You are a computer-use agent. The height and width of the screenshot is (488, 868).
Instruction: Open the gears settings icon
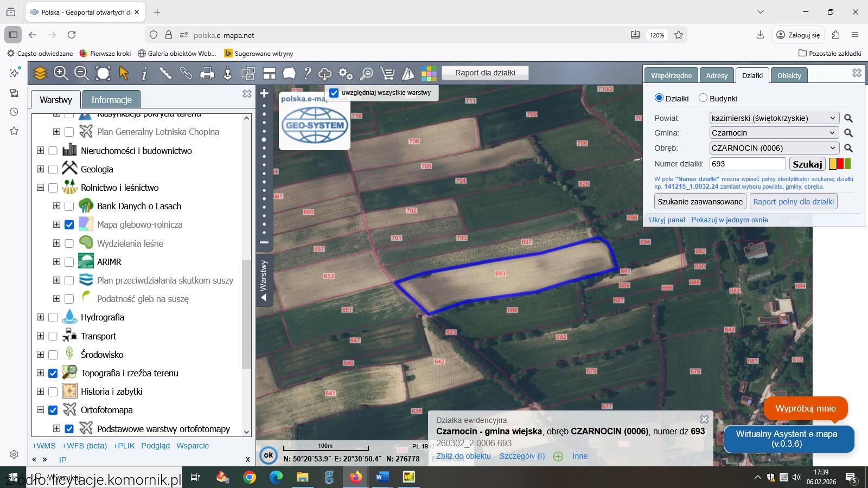(345, 73)
